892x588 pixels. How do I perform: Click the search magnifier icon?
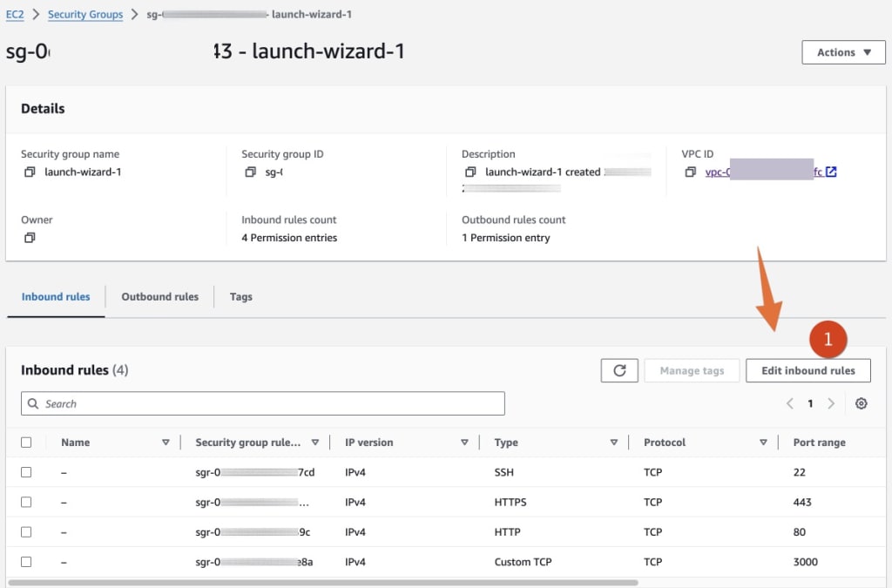pos(34,403)
